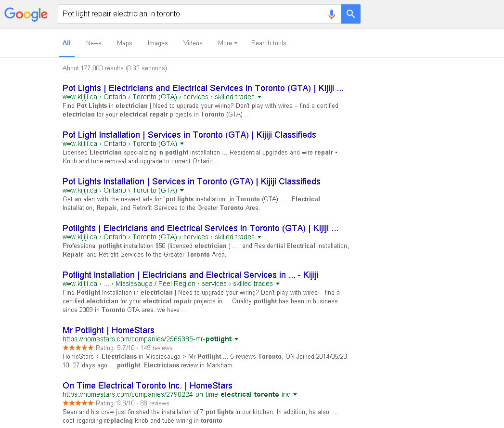Open 'Pot Lights Installation | Services in Toronto' result
The height and width of the screenshot is (428, 504).
tap(191, 182)
